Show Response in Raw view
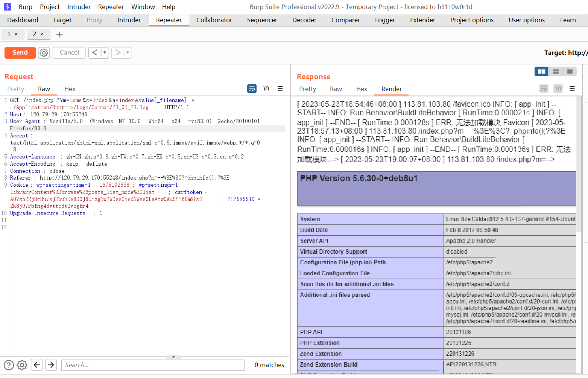Screen dimensions: 588x378 tap(336, 89)
